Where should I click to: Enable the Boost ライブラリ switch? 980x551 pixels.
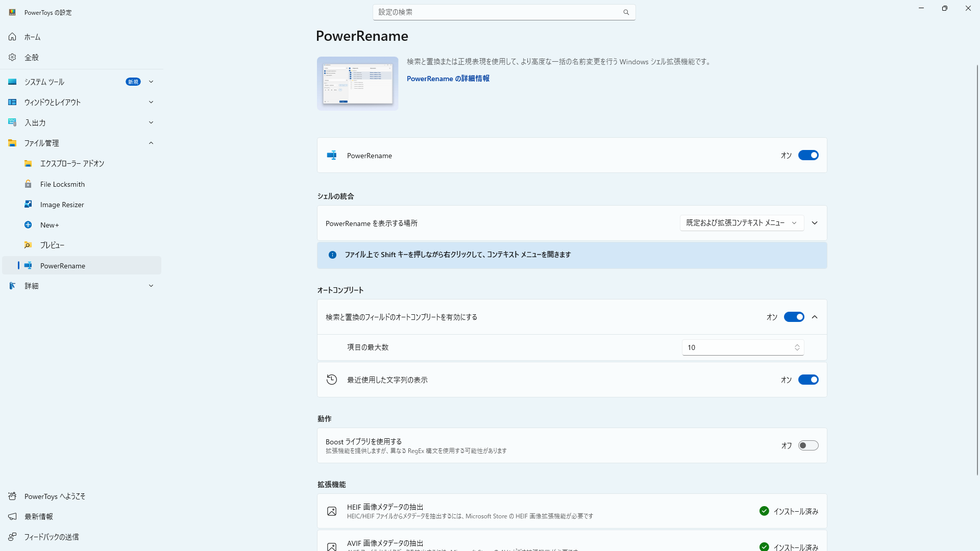[x=808, y=445]
